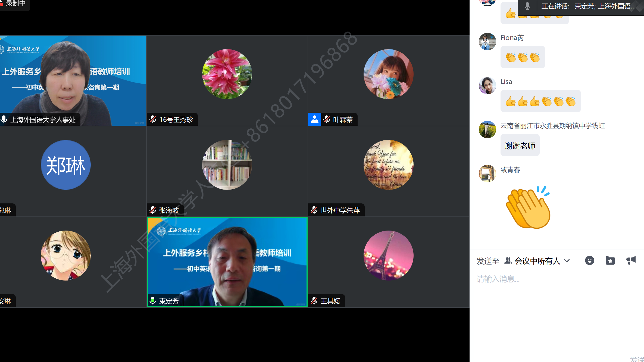Click microphone icon in speaking indicator bar
The height and width of the screenshot is (362, 644).
527,6
